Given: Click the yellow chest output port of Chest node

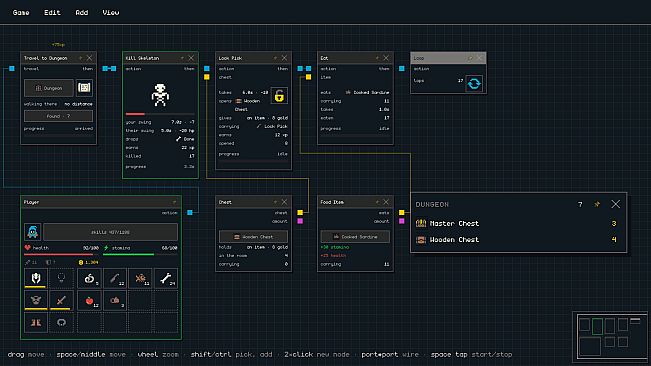Looking at the screenshot, I should [300, 212].
